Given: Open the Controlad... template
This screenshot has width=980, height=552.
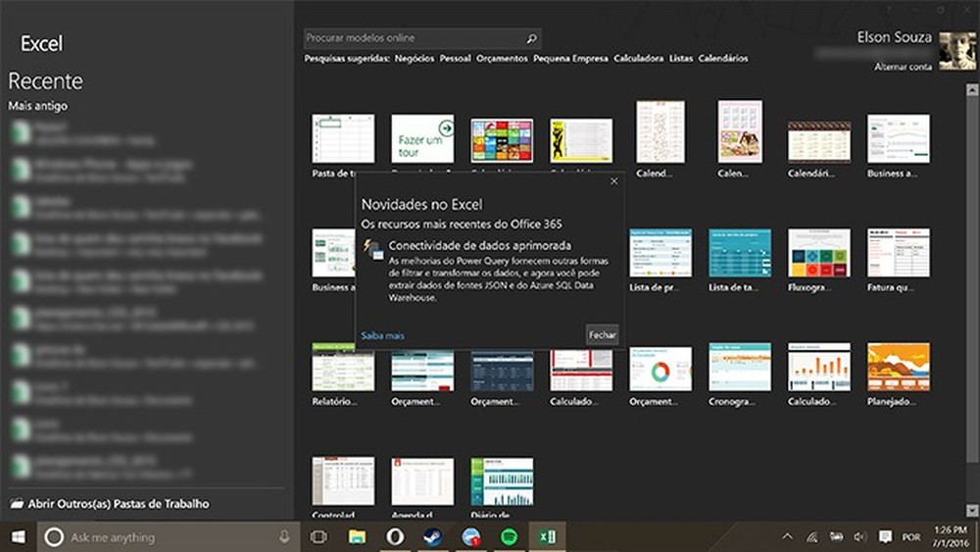Looking at the screenshot, I should (343, 480).
